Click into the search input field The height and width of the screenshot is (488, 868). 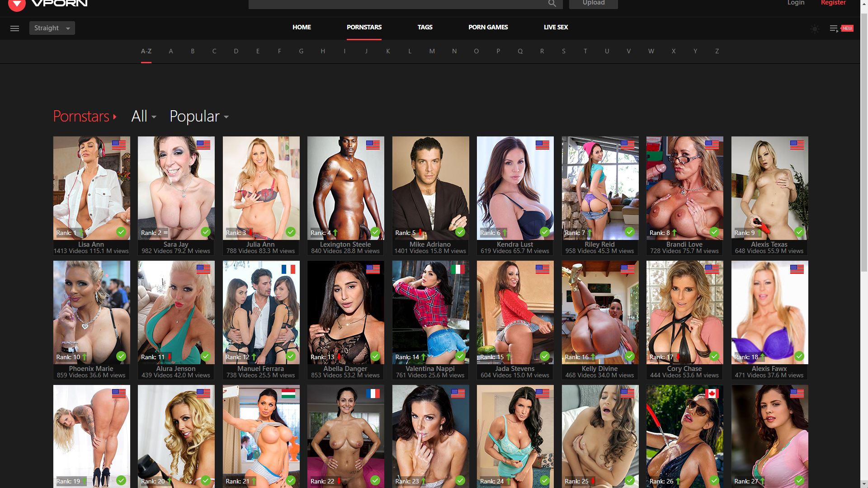point(398,4)
